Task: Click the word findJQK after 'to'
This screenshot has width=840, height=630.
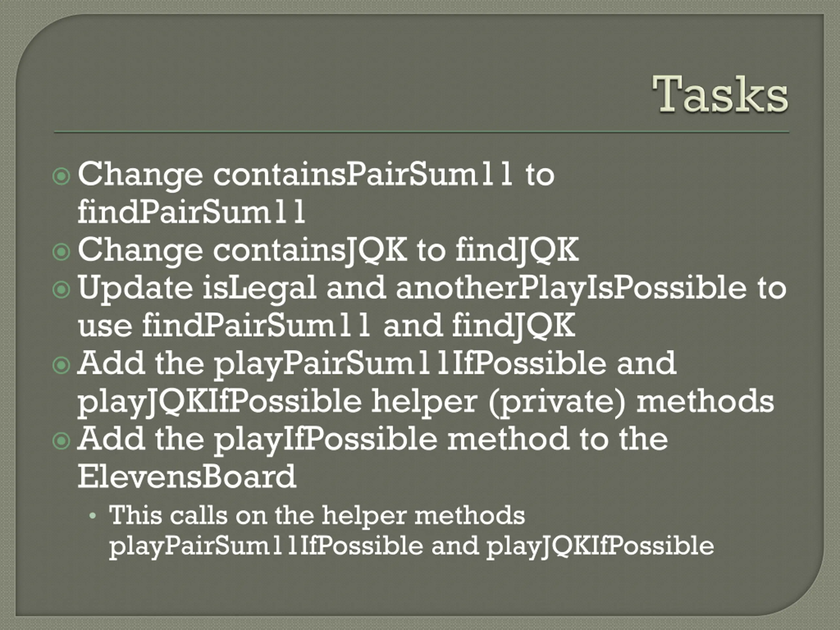Action: (517, 250)
